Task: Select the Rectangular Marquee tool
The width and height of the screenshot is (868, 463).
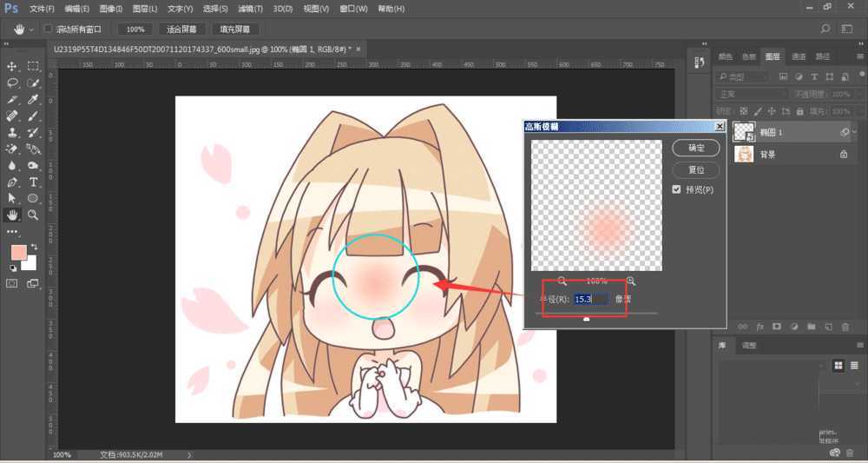Action: click(x=34, y=66)
